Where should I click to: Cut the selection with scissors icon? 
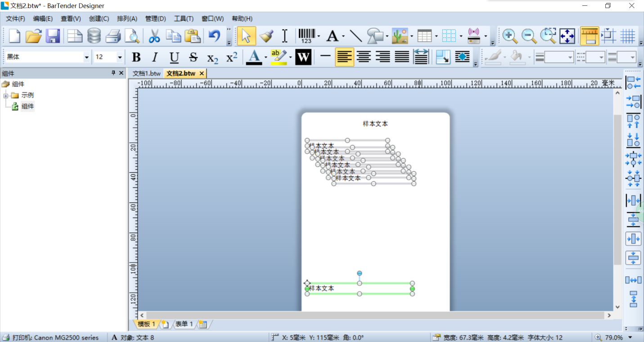click(154, 36)
